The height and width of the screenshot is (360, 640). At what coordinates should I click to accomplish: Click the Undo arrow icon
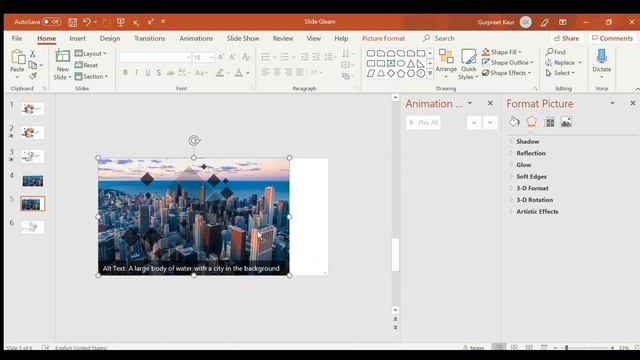[87, 22]
